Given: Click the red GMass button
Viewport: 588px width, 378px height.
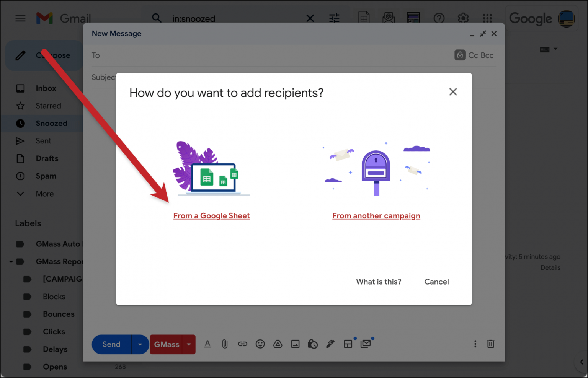Looking at the screenshot, I should (167, 344).
